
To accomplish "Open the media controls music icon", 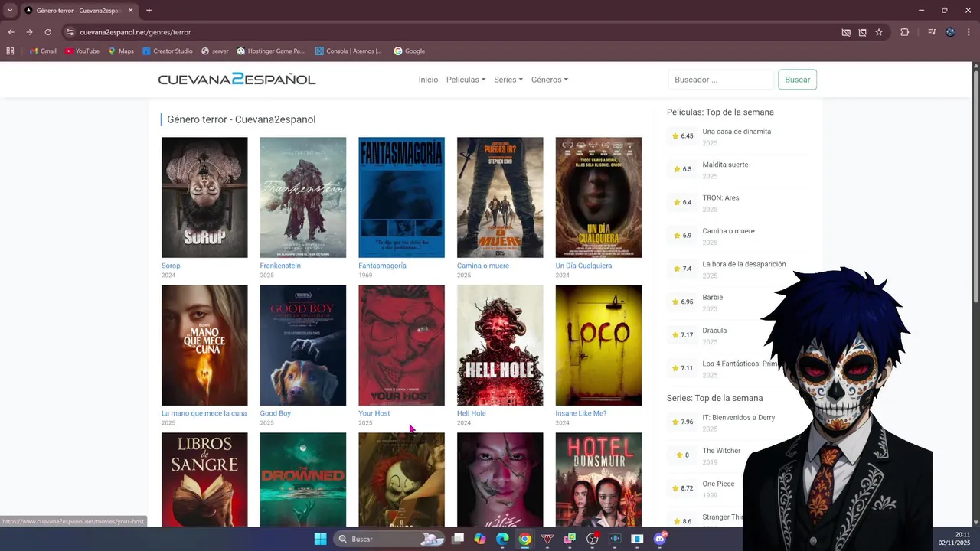I will tap(932, 32).
